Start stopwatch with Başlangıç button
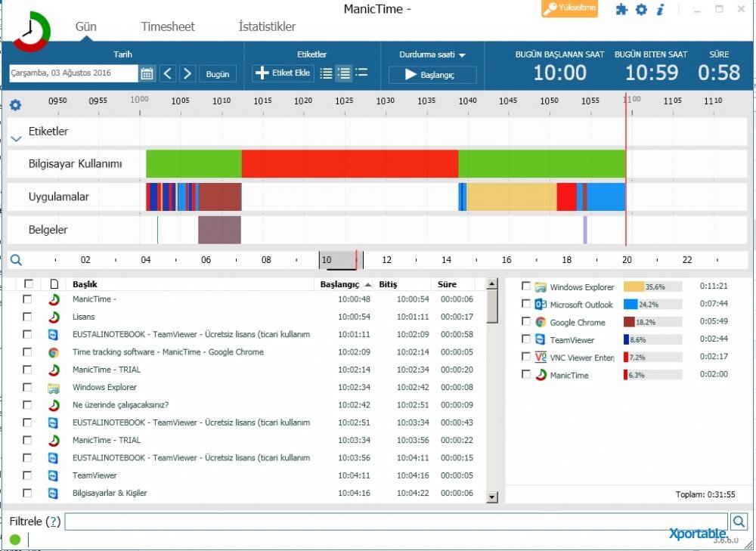This screenshot has height=551, width=756. coord(432,75)
